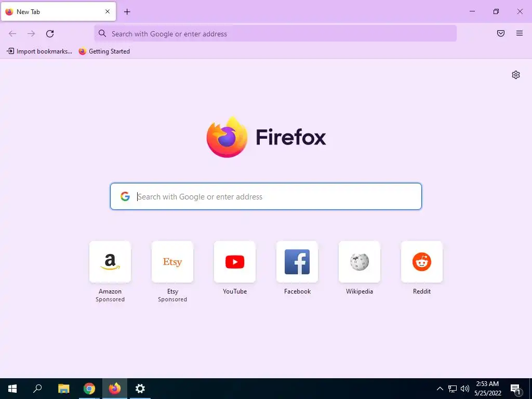Open the taskbar clock and date

487,389
